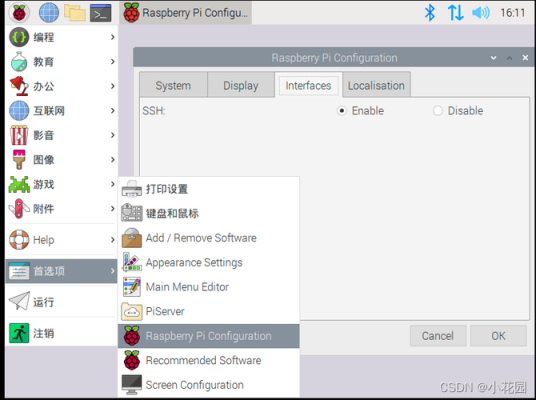Select the Disable radio button for SSH
Viewport: 536px width, 400px height.
(438, 111)
